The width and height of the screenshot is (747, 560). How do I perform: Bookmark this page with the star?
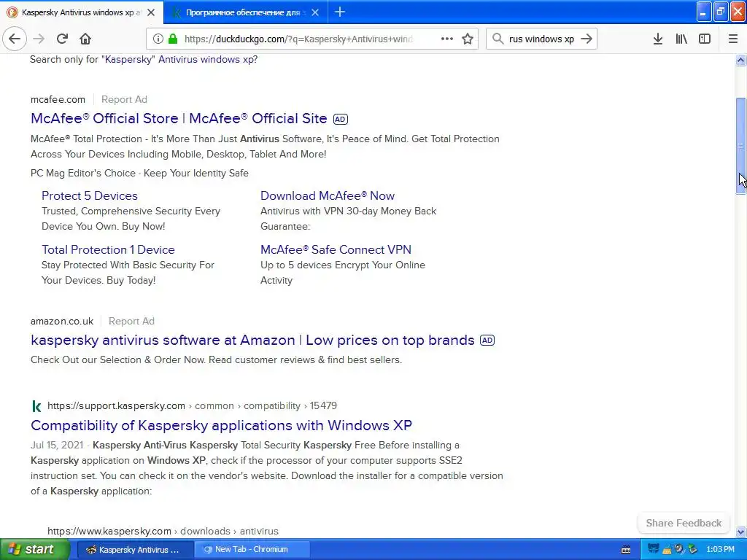pyautogui.click(x=468, y=39)
